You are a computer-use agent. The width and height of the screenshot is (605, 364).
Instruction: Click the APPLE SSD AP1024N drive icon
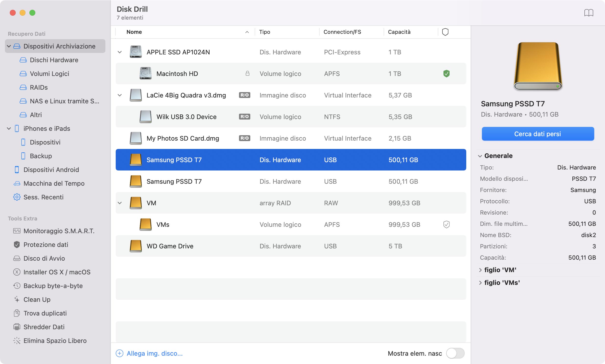click(x=136, y=52)
